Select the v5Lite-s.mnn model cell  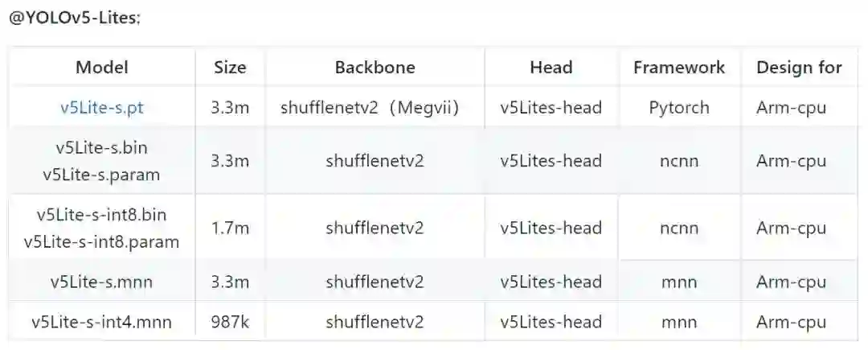[x=102, y=282]
